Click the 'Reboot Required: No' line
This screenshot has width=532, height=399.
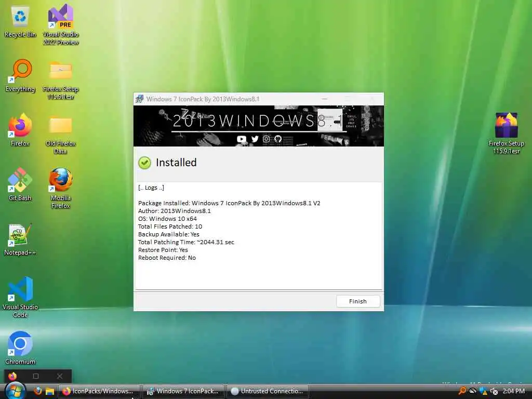(x=167, y=258)
